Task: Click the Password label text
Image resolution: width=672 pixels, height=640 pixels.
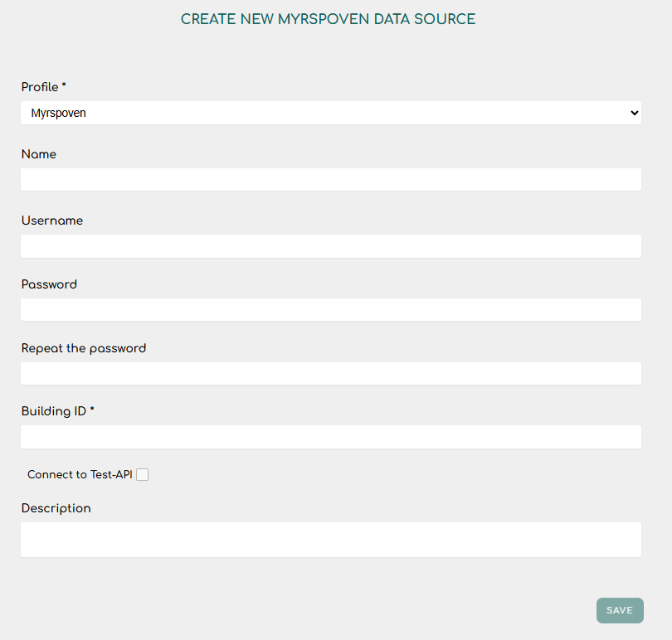Action: pyautogui.click(x=49, y=284)
